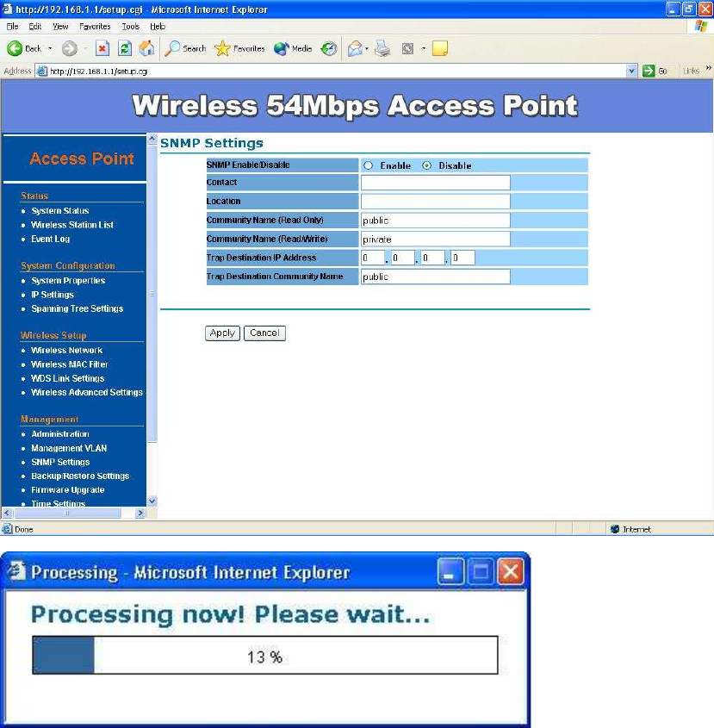
Task: Open the Mail button dropdown arrow
Action: pyautogui.click(x=367, y=48)
